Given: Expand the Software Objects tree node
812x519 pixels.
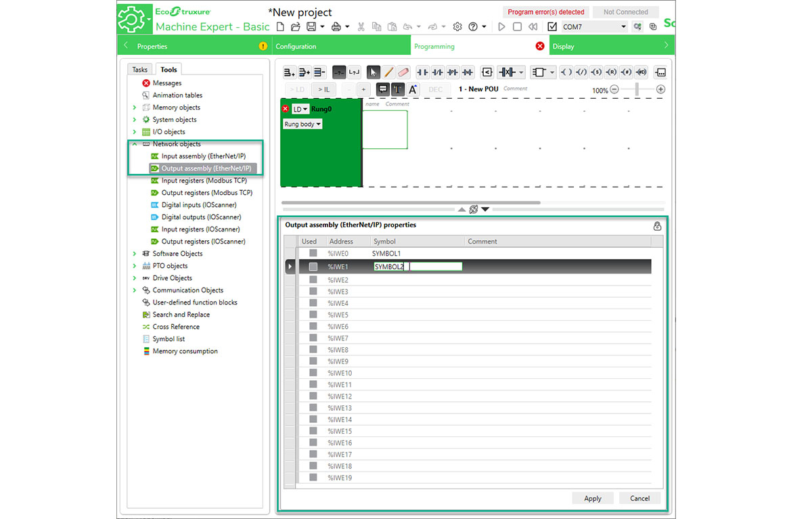Looking at the screenshot, I should point(135,254).
